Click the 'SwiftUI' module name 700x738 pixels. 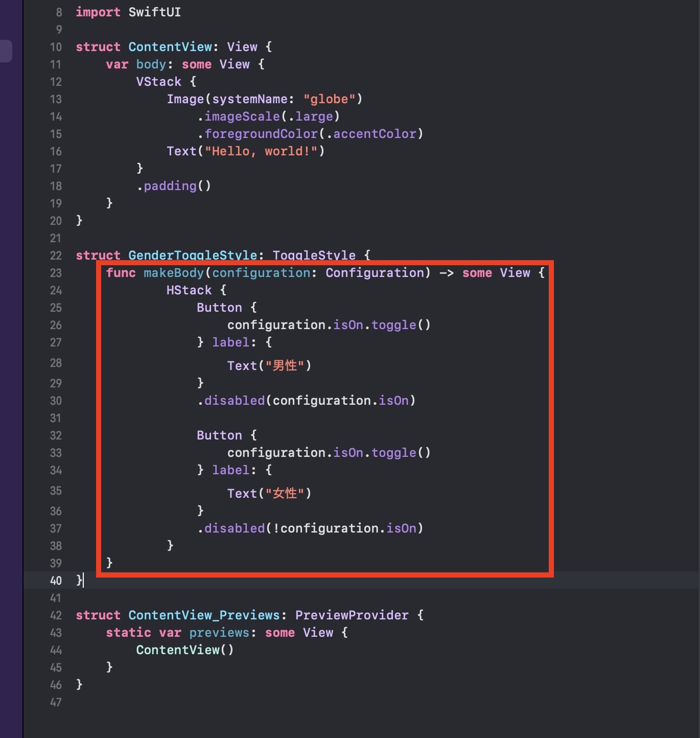point(155,12)
